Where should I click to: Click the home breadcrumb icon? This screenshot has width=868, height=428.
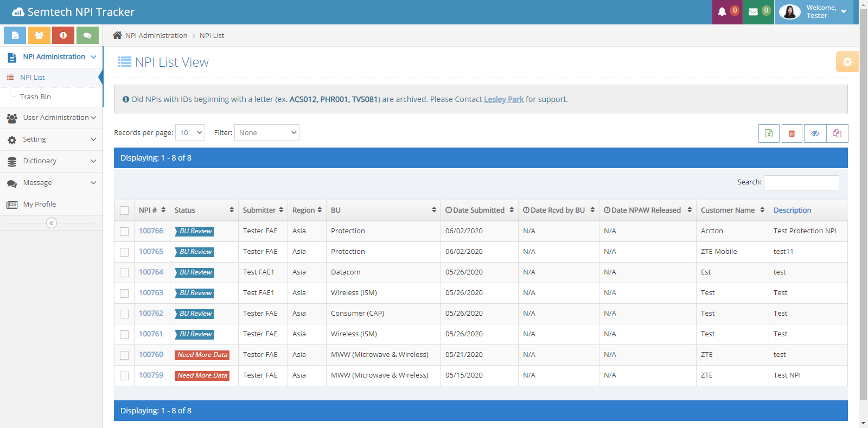point(117,35)
